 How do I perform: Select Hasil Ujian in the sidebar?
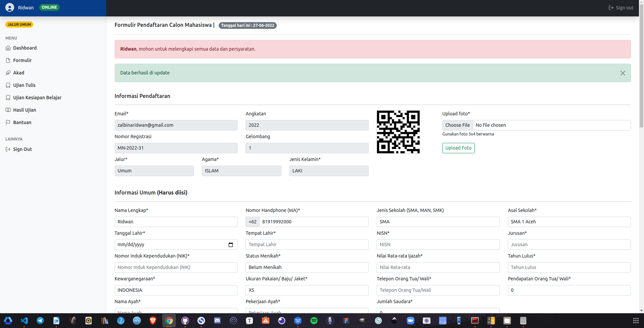tap(24, 110)
